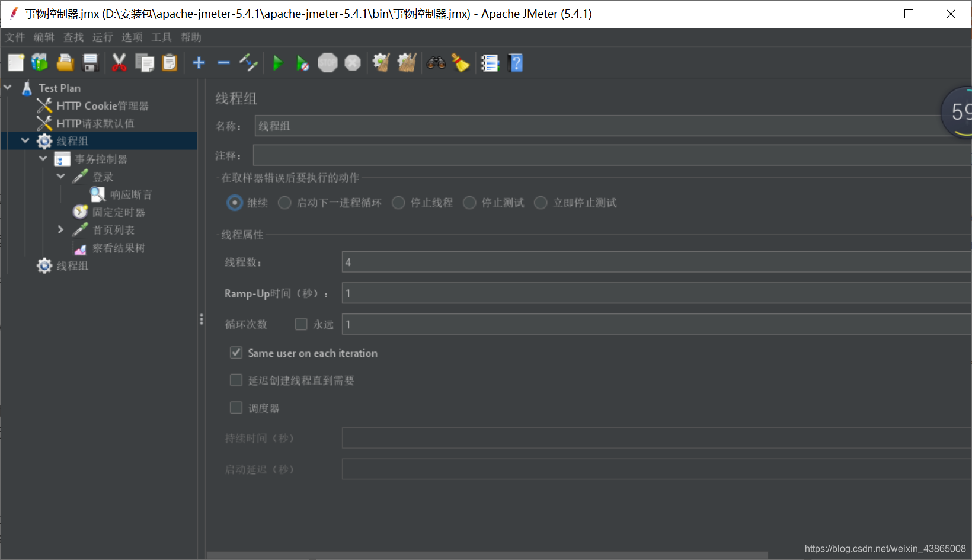Select 停止线程 radio option
The width and height of the screenshot is (972, 560).
tap(398, 203)
